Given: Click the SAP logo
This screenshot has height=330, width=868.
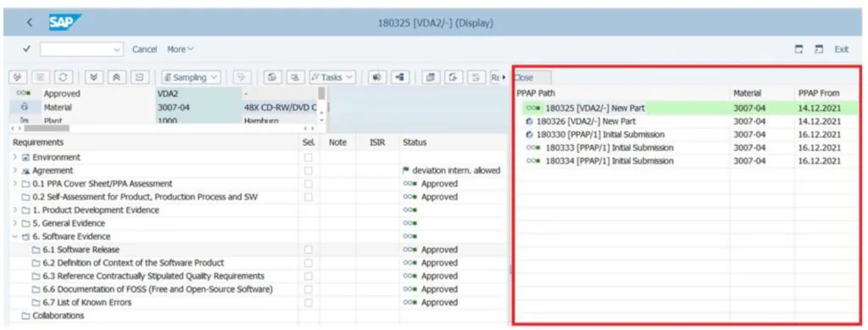Looking at the screenshot, I should [x=64, y=23].
